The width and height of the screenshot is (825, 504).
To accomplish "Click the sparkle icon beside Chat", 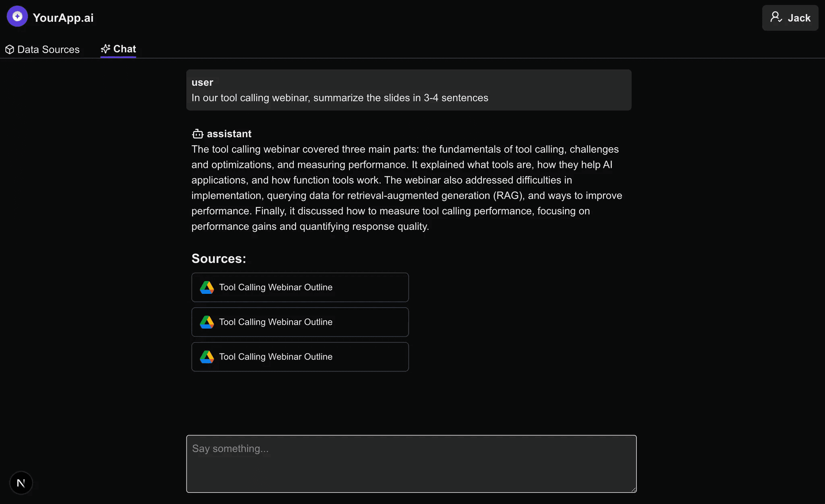I will [106, 49].
